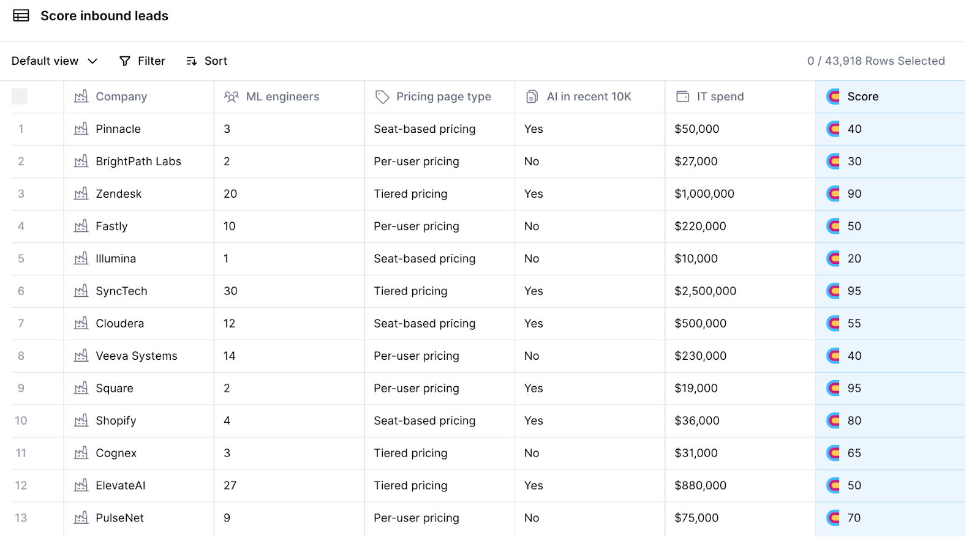980x552 pixels.
Task: Click the company icon next to Zendesk
Action: pyautogui.click(x=81, y=194)
